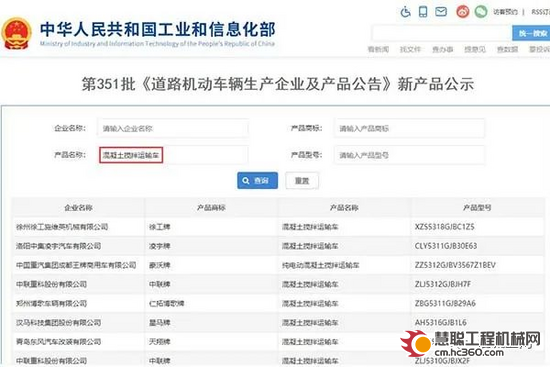Open the green WeChat icon
550x367 pixels.
(481, 12)
